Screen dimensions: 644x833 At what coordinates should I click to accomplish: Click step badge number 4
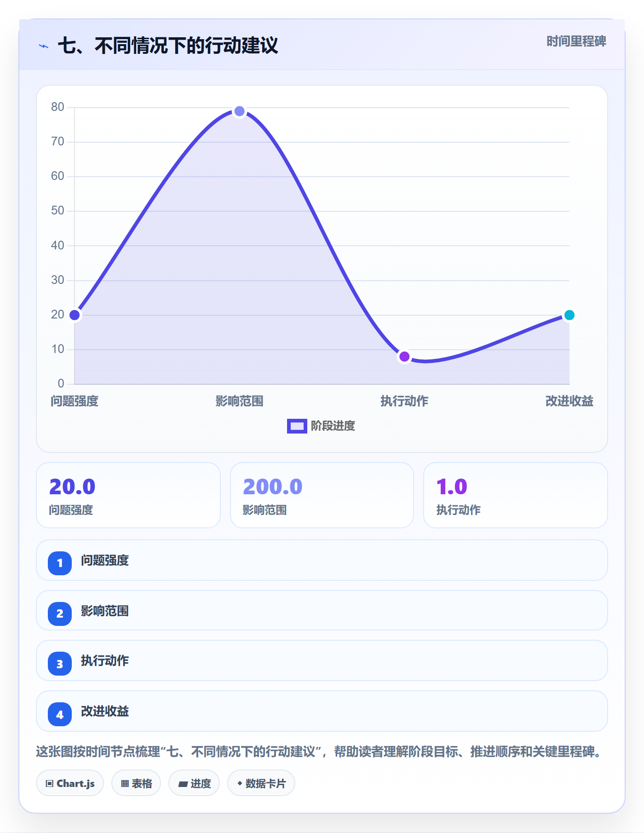point(60,714)
